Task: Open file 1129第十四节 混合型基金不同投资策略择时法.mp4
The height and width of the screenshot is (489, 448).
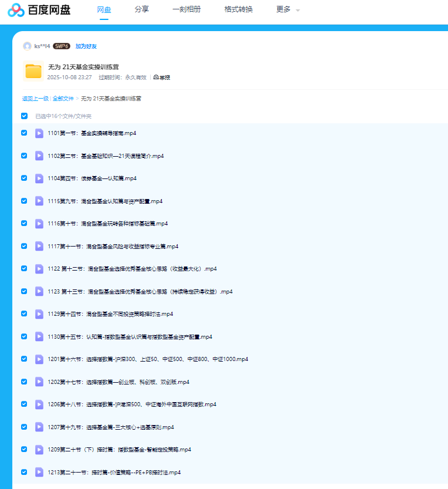Action: pyautogui.click(x=110, y=314)
